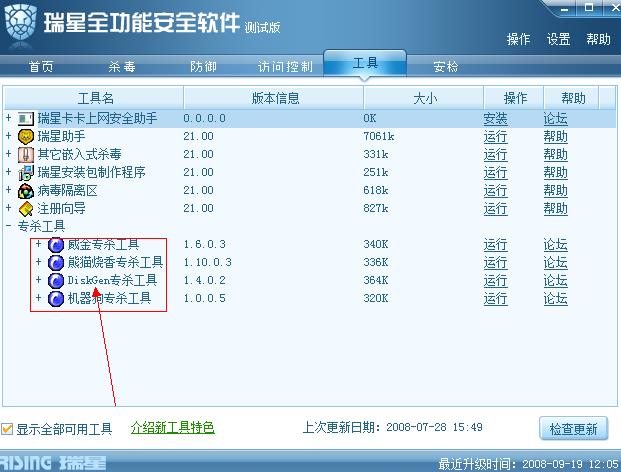Click 运行 for 病毒隔离区
The height and width of the screenshot is (472, 621).
tap(495, 191)
